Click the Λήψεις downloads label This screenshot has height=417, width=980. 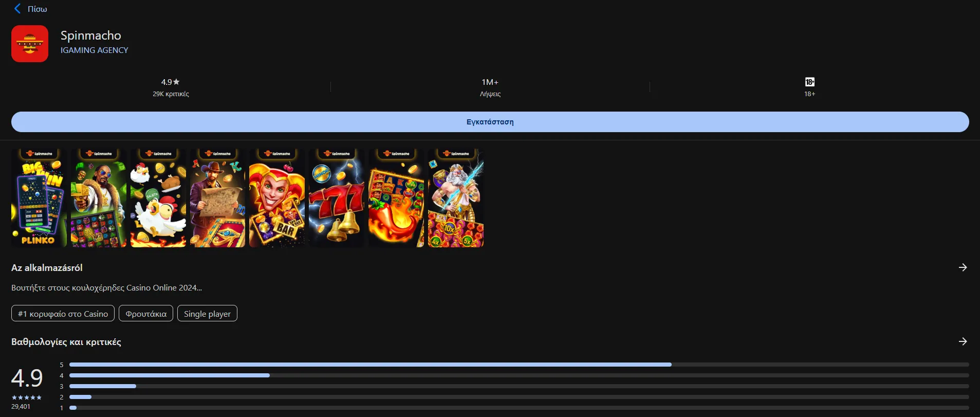(x=490, y=94)
